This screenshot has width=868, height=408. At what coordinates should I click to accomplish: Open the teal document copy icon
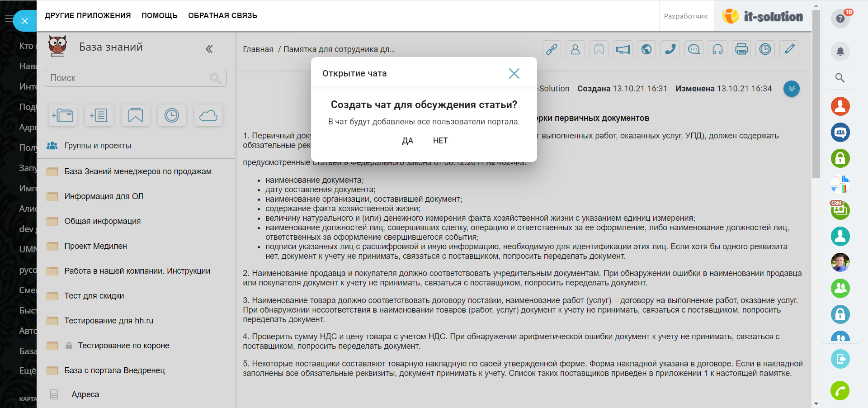pos(840,359)
